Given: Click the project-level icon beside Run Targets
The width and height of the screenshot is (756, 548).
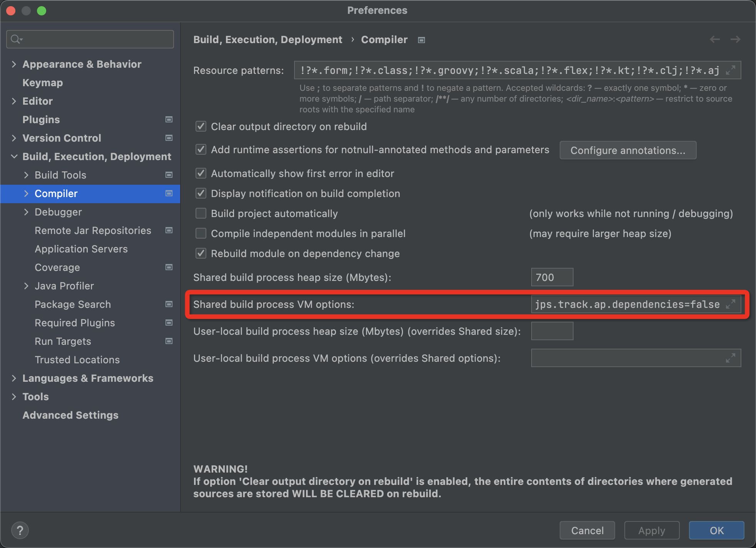Looking at the screenshot, I should click(169, 341).
